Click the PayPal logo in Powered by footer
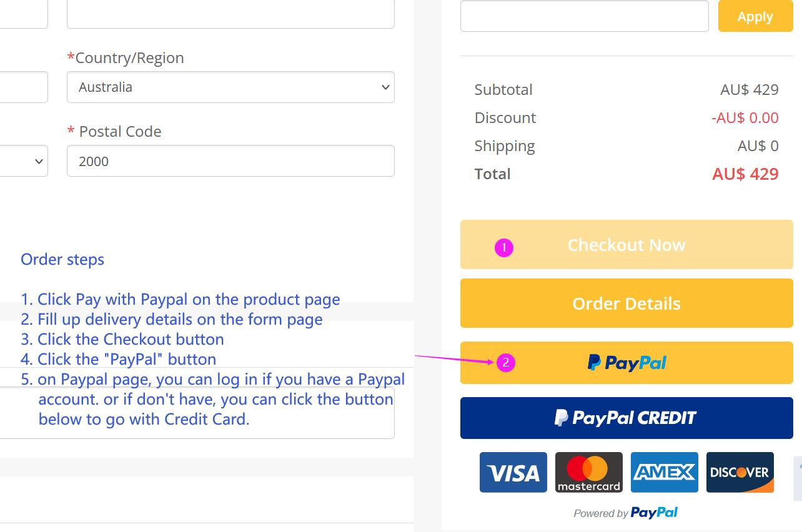 coord(654,513)
